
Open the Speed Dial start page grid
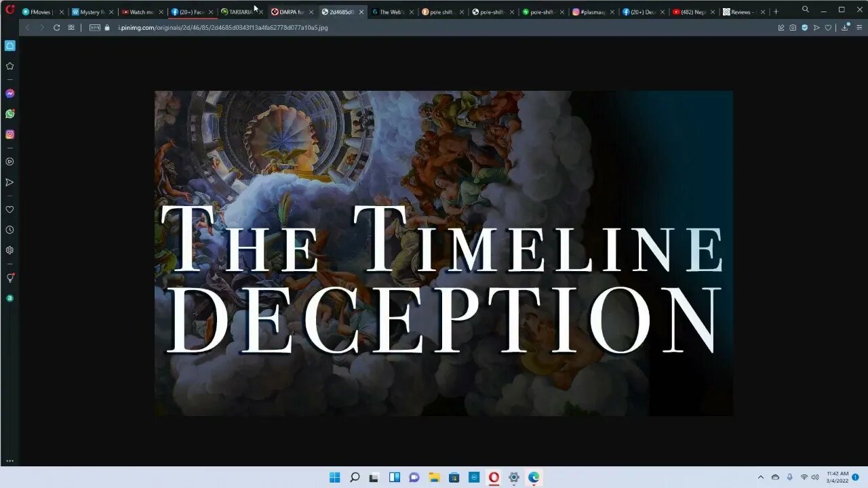71,28
